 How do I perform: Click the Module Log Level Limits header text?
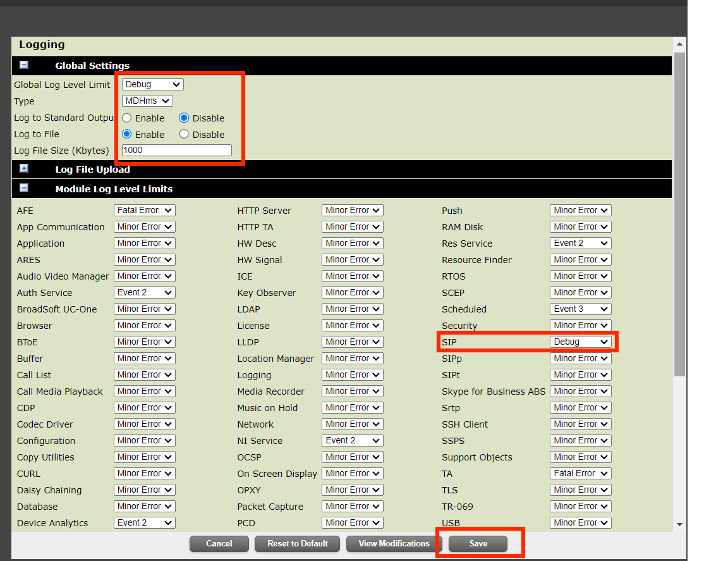pyautogui.click(x=114, y=188)
